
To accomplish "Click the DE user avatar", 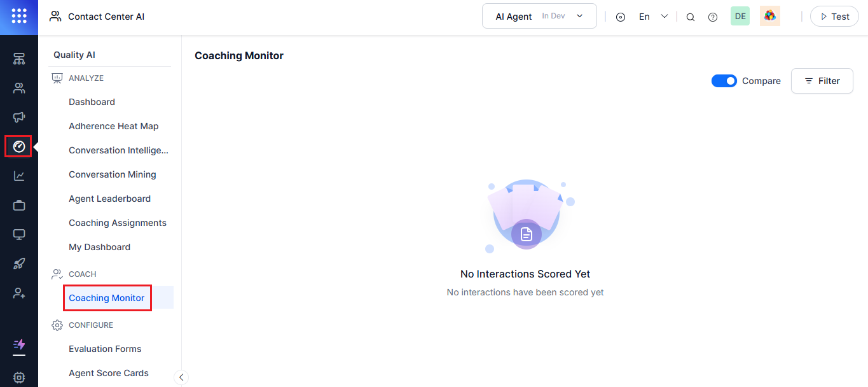I will (740, 17).
